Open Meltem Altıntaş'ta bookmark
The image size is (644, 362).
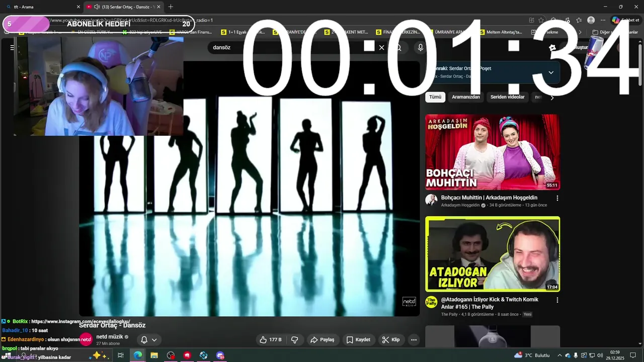pos(501,32)
